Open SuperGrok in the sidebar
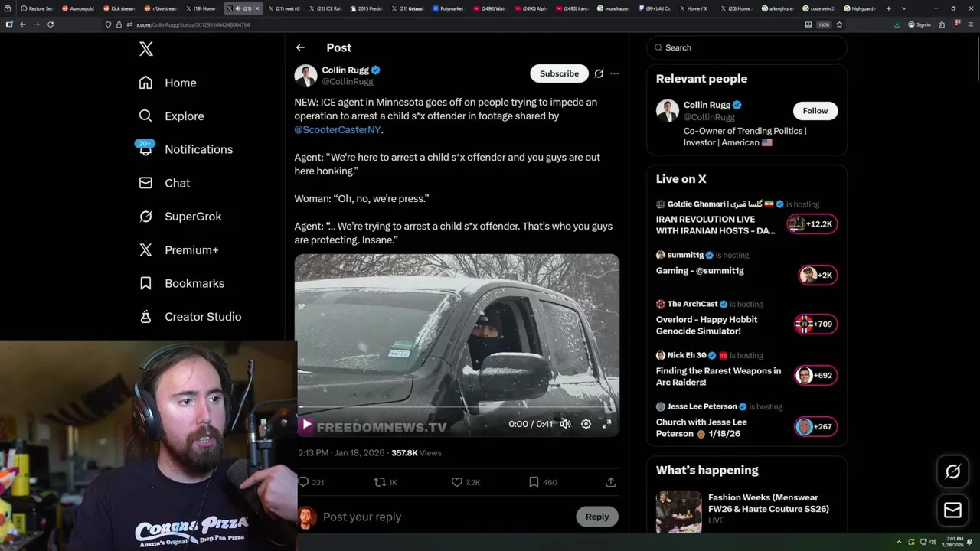Viewport: 980px width, 551px height. coord(181,217)
